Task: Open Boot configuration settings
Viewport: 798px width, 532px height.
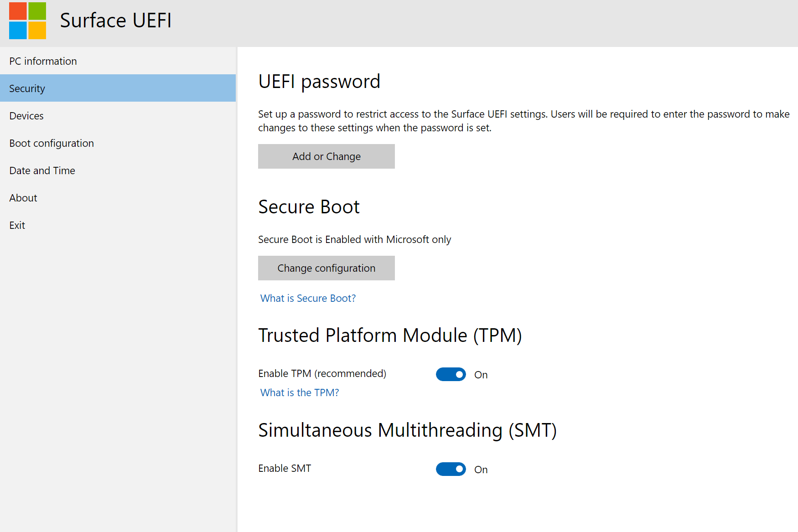Action: point(118,143)
